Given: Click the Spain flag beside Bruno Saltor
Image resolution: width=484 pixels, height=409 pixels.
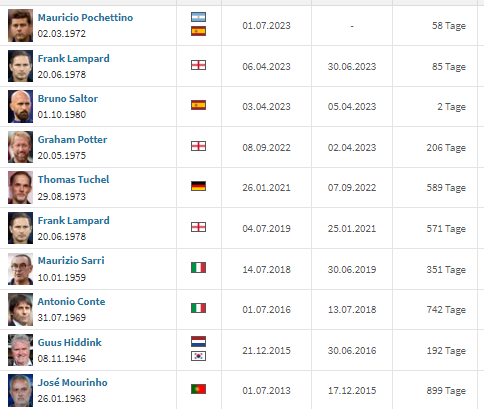Looking at the screenshot, I should (198, 105).
